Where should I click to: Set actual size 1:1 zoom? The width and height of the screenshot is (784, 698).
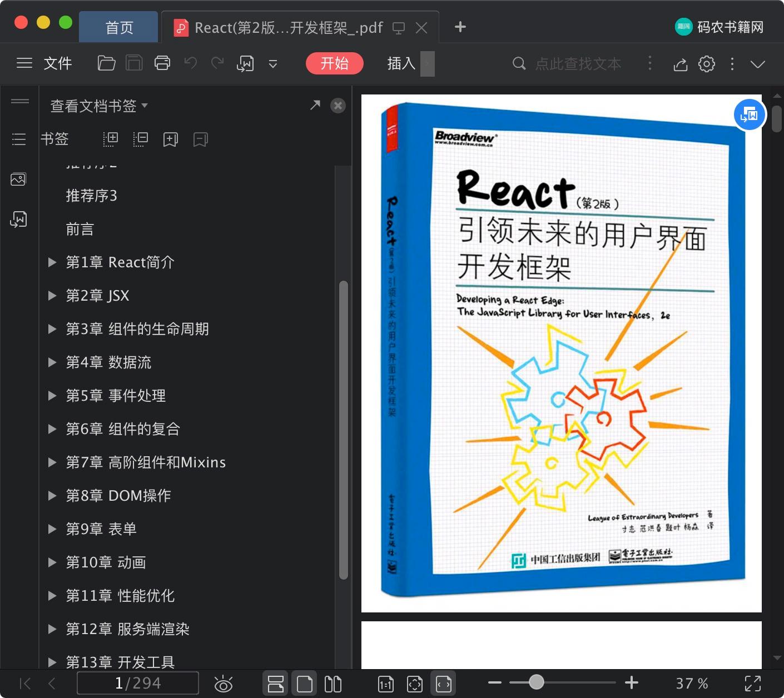click(x=386, y=684)
